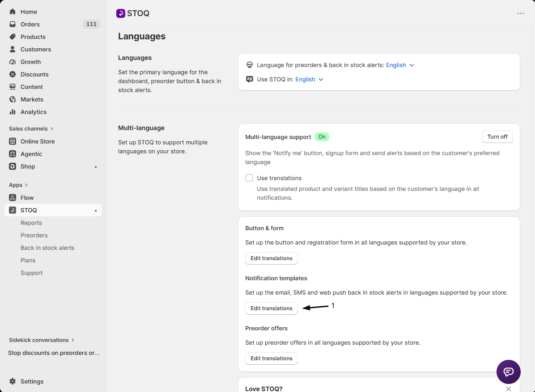Click the preorders alerts language icon

click(x=250, y=65)
